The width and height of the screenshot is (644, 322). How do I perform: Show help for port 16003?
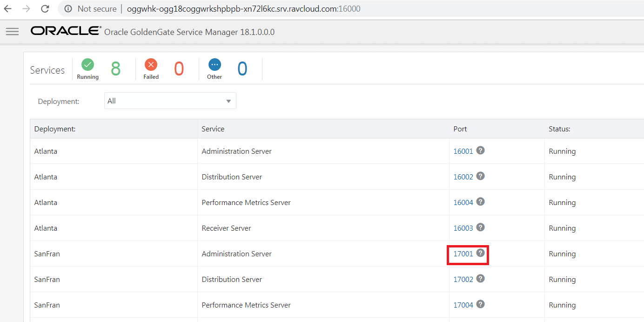(x=481, y=227)
